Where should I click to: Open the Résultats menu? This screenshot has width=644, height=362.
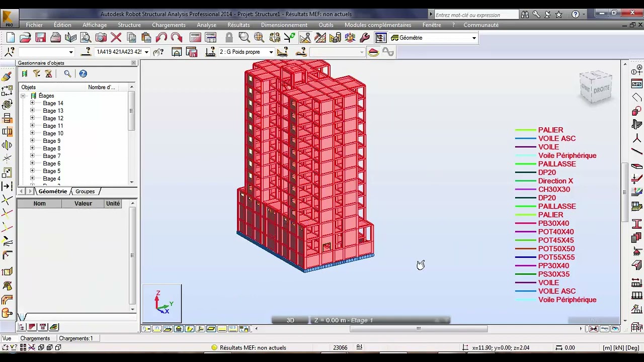pos(238,25)
